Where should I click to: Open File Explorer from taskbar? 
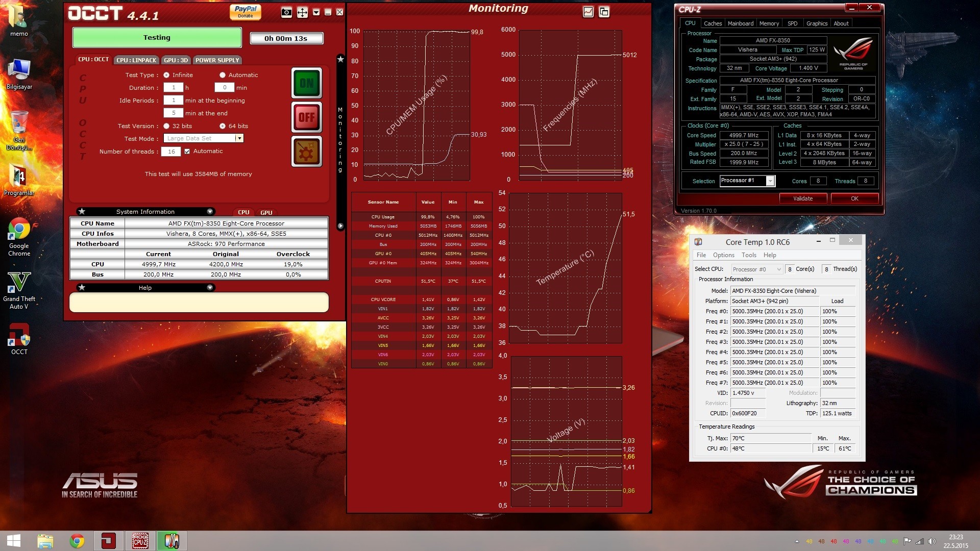pos(45,541)
